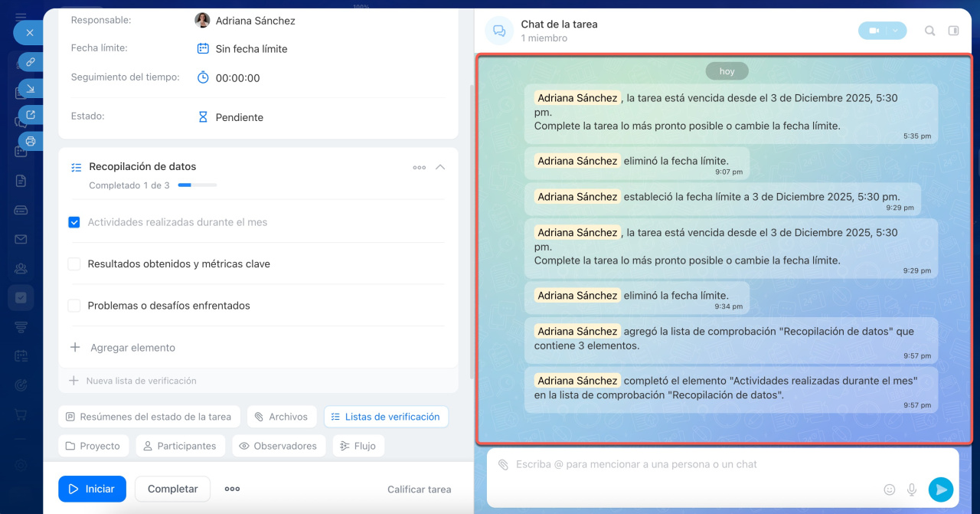Open video call dropdown arrow
Viewport: 980px width, 514px height.
click(895, 31)
